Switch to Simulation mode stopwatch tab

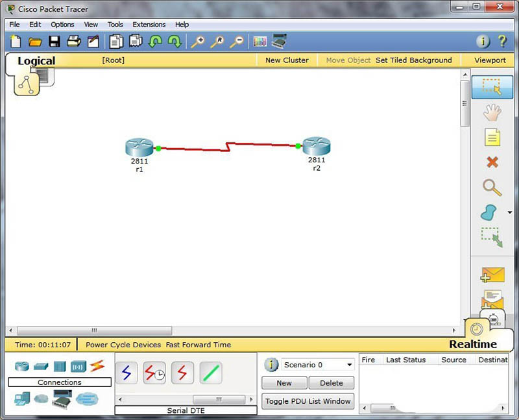pos(494,319)
